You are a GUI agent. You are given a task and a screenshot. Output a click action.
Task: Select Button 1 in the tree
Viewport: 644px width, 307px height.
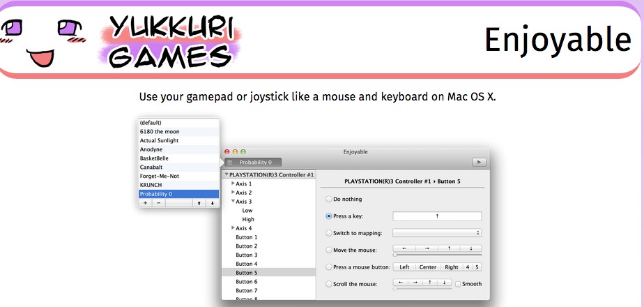point(247,237)
